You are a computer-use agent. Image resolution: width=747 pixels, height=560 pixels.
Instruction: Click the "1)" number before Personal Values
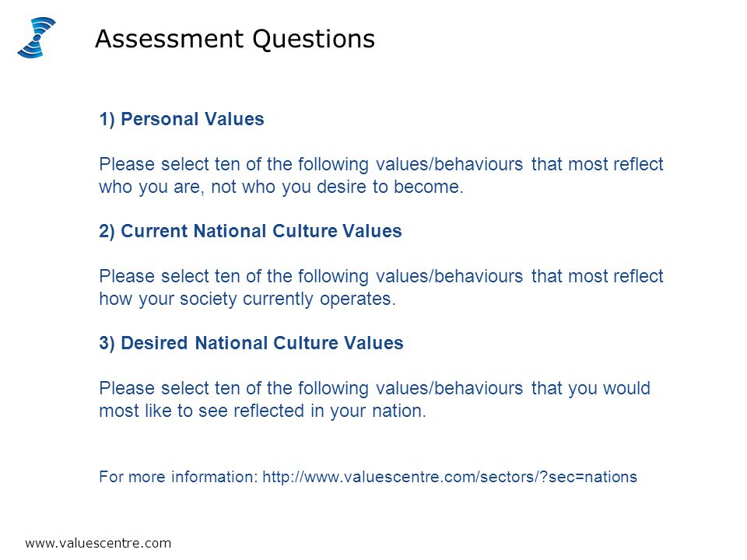point(107,120)
